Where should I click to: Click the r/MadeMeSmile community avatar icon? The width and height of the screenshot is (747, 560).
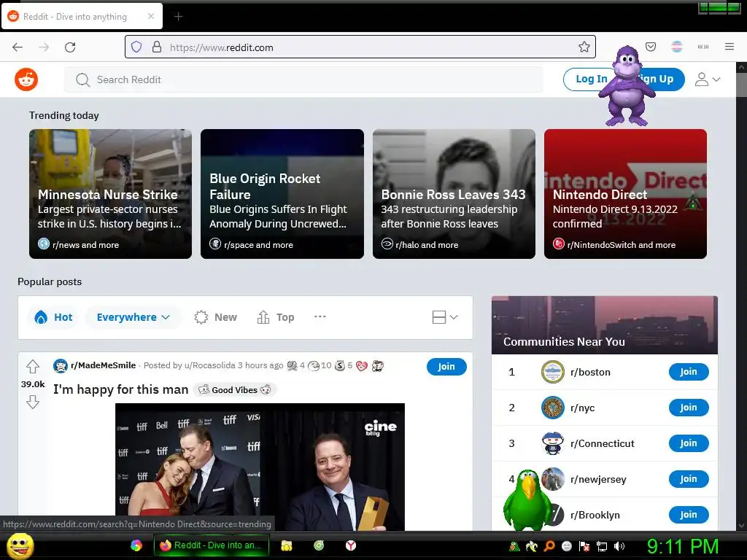click(60, 366)
